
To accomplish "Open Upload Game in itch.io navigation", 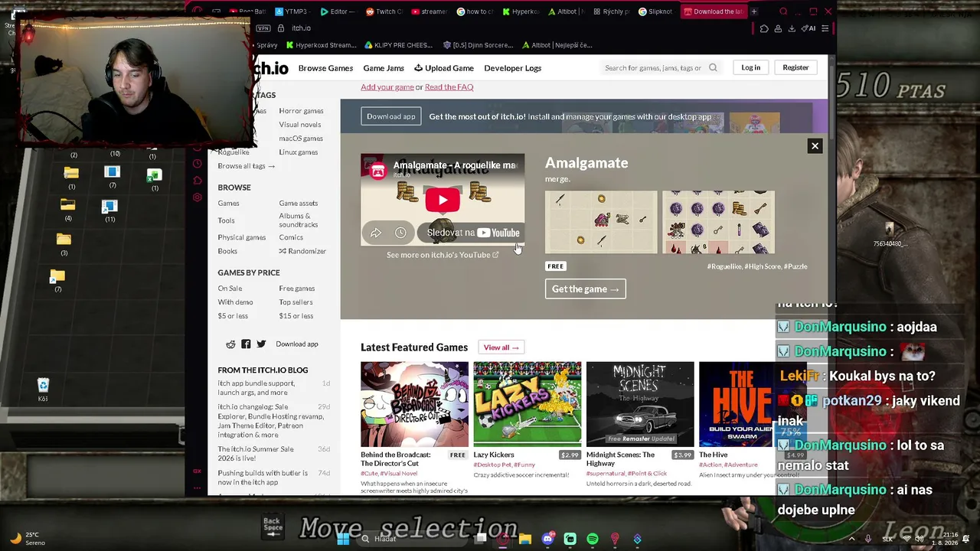I will [x=444, y=68].
